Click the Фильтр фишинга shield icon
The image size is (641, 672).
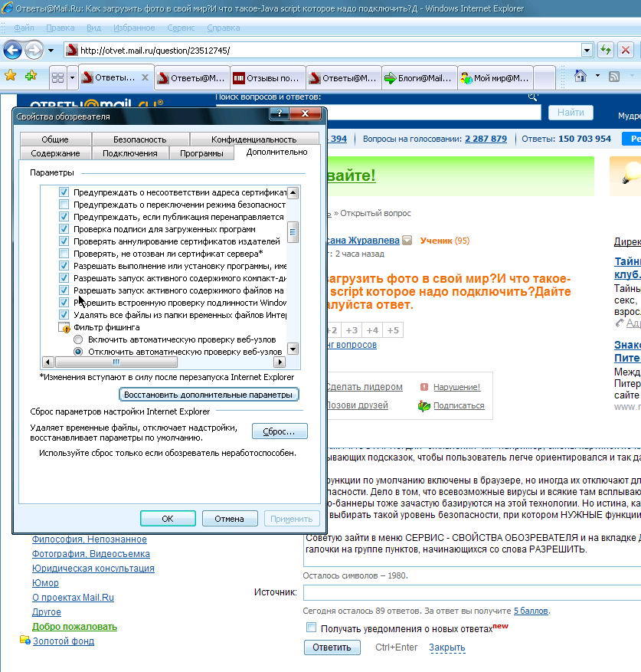[x=64, y=328]
